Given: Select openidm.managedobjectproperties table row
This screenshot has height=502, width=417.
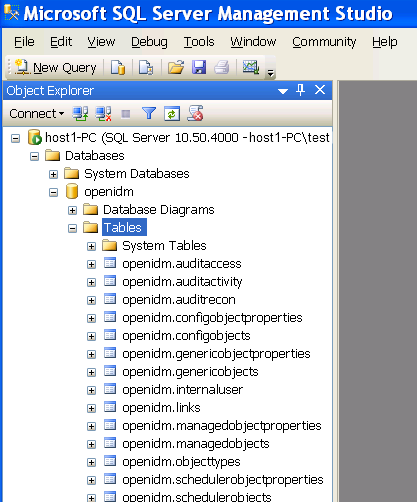Looking at the screenshot, I should tap(222, 426).
